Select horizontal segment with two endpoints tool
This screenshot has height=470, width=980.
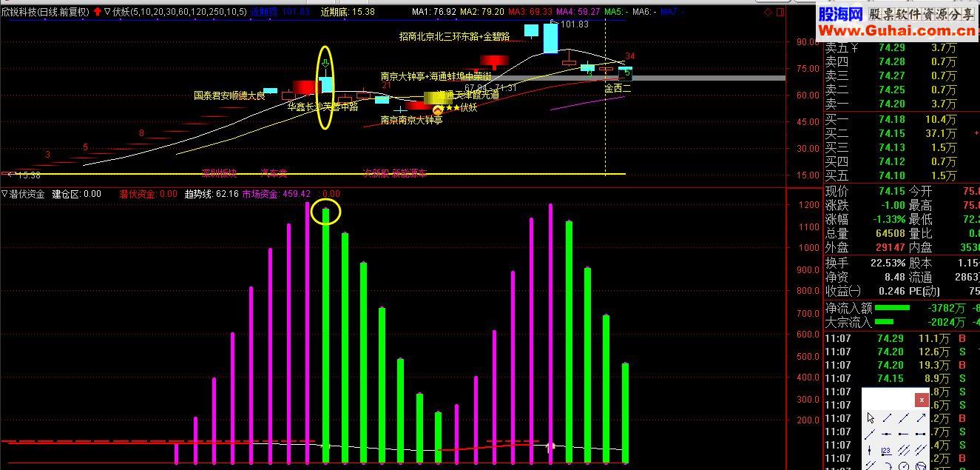921,434
